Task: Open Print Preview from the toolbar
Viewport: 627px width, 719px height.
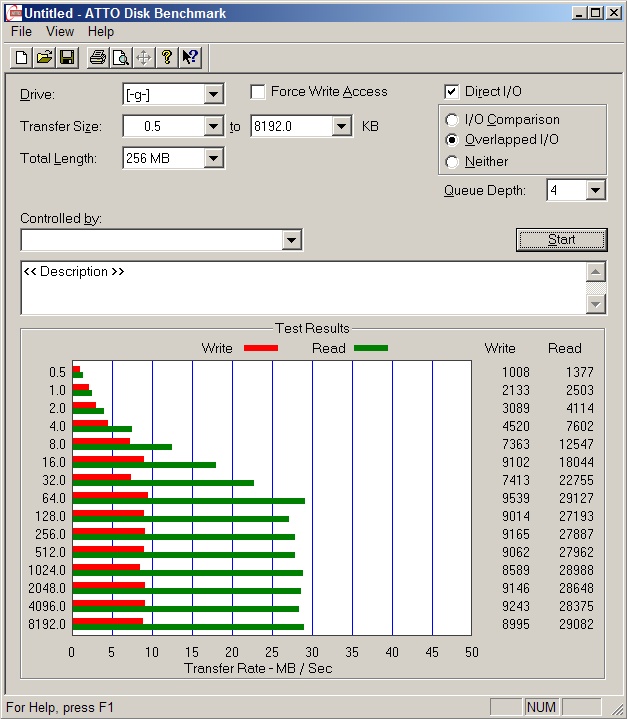Action: pyautogui.click(x=120, y=57)
